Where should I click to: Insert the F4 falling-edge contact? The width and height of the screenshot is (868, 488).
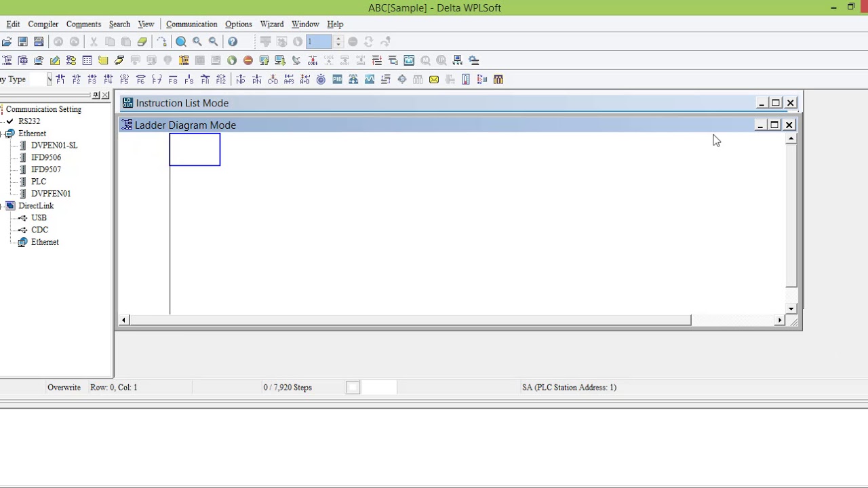(108, 79)
